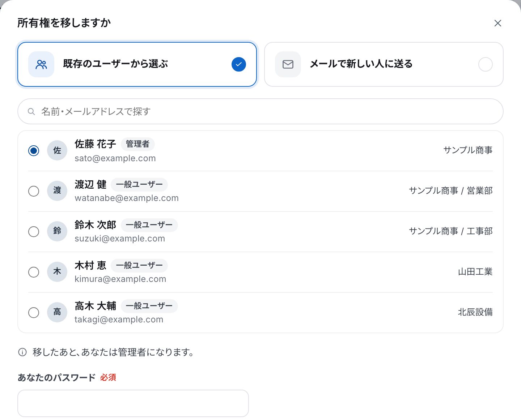Click email sato@example.com

click(115, 158)
